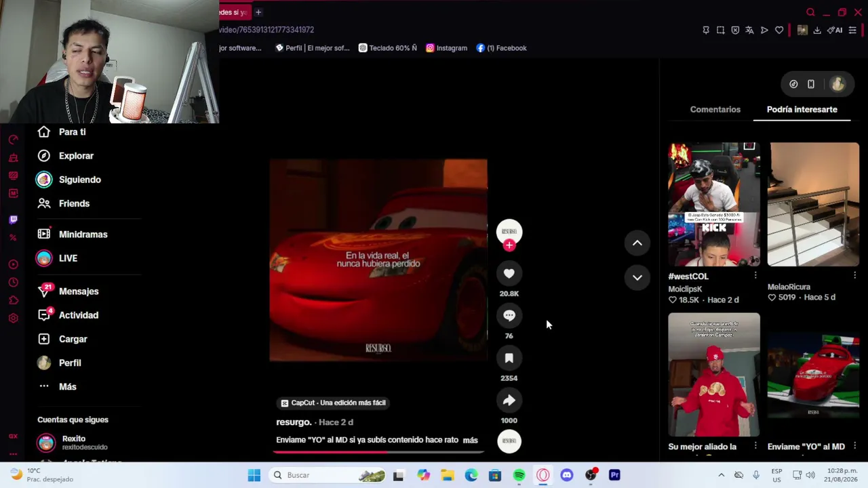Open options for the MelaoRicura video card

pyautogui.click(x=854, y=275)
